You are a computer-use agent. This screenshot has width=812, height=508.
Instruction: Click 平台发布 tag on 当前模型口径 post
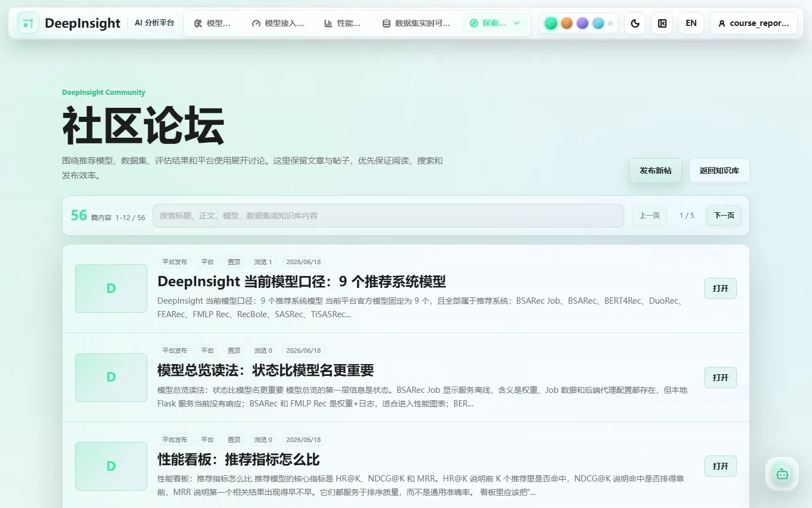[175, 262]
